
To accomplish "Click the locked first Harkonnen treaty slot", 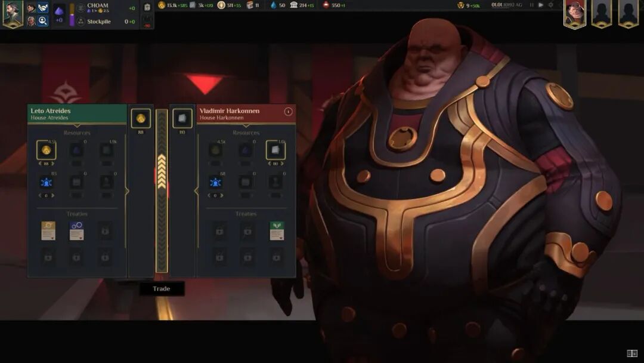I will pyautogui.click(x=219, y=231).
